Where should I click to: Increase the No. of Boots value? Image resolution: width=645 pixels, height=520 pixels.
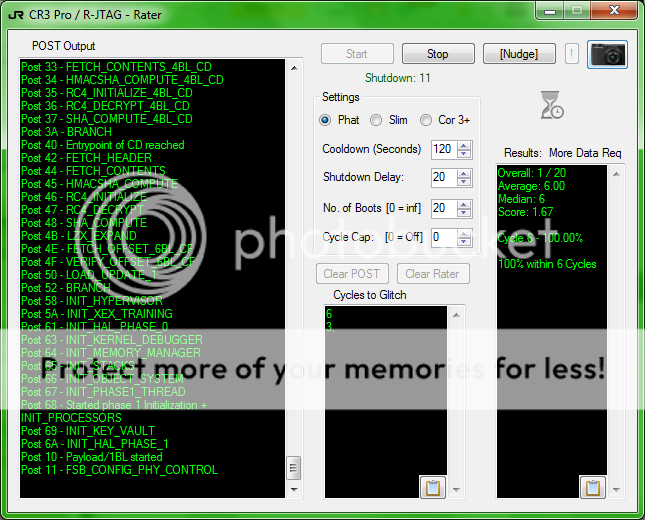464,204
